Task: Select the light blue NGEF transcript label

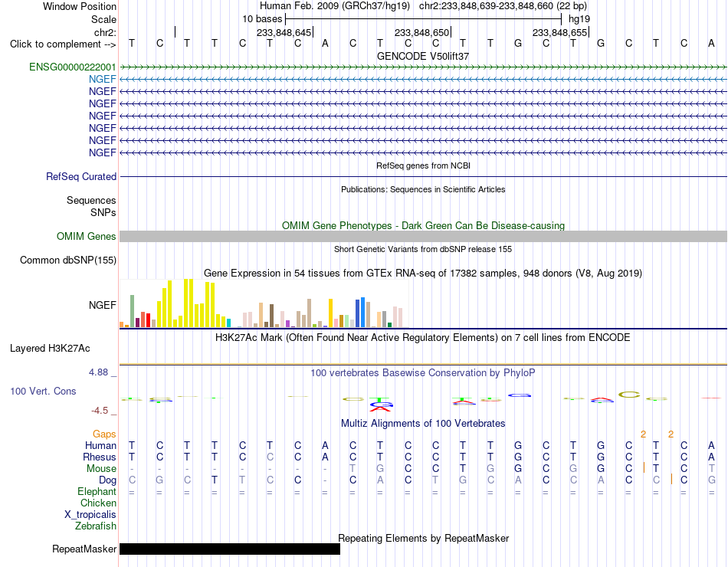Action: pos(102,80)
